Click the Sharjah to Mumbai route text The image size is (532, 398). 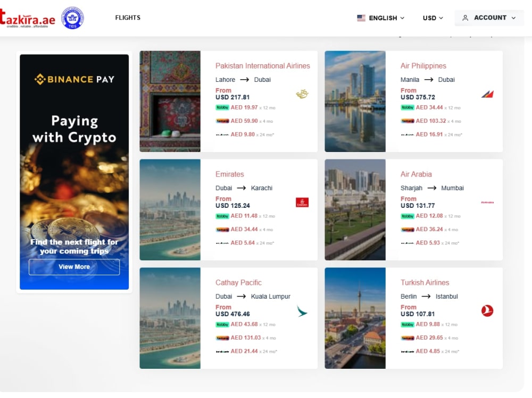tap(432, 188)
